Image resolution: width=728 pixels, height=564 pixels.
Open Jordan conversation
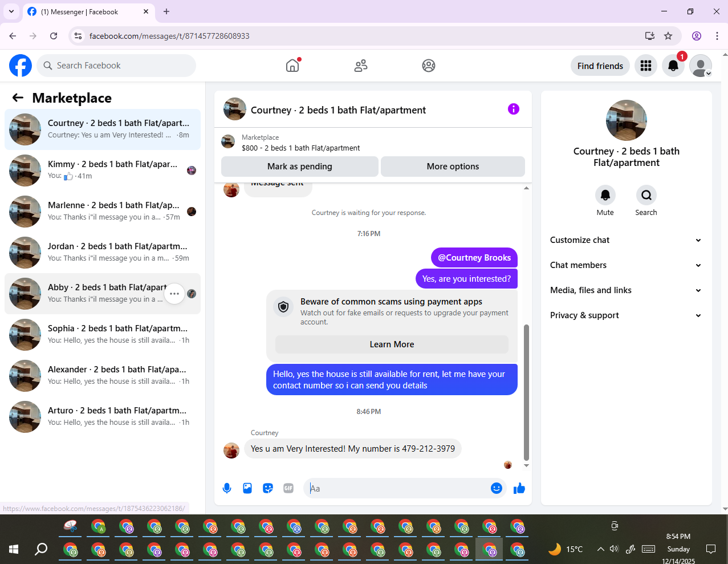[x=103, y=253]
